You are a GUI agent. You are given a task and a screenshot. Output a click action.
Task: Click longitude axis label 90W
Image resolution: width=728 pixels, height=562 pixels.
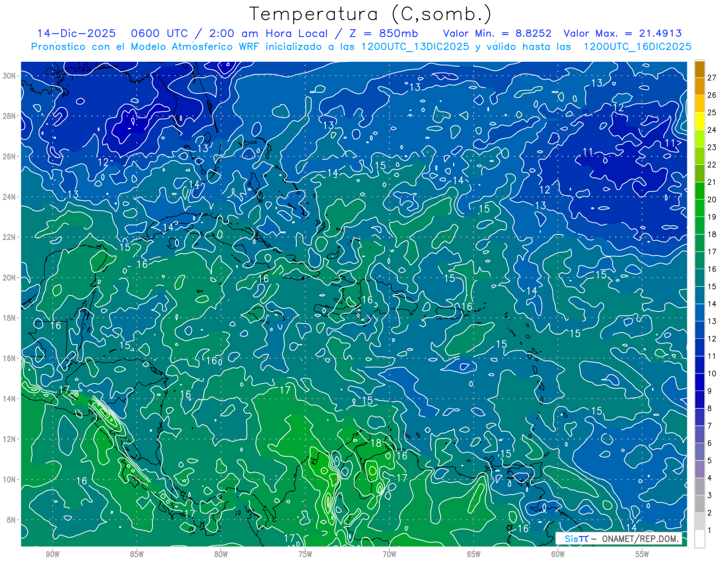click(x=52, y=554)
